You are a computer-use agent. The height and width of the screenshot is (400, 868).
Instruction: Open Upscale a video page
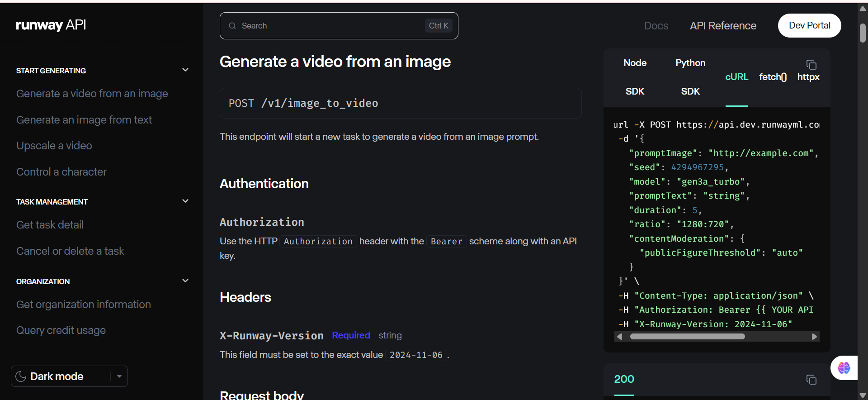coord(54,146)
